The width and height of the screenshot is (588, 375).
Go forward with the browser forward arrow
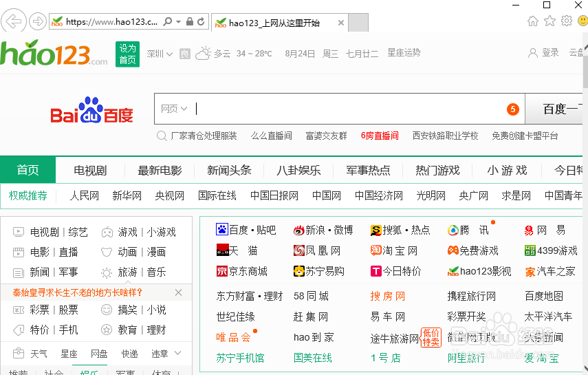(38, 21)
